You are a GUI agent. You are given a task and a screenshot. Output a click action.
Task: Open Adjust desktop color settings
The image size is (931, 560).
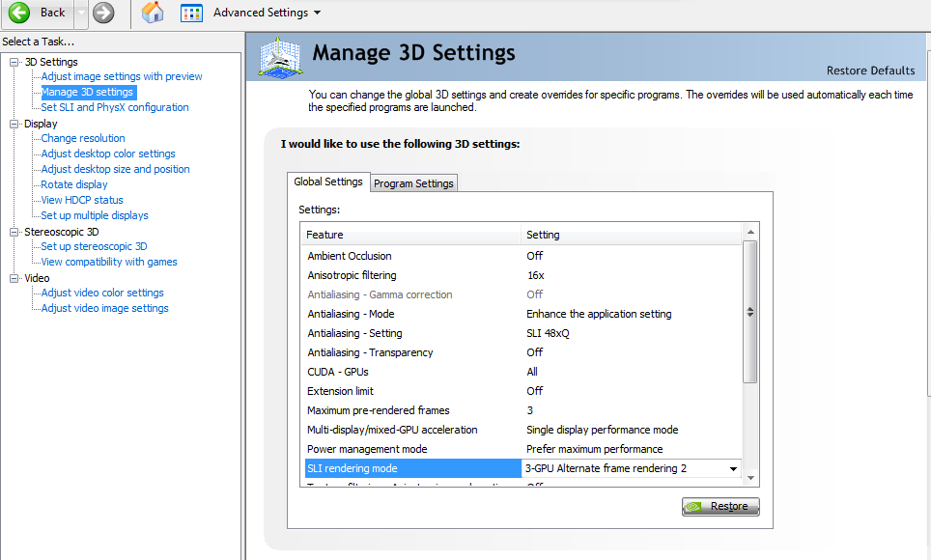[108, 154]
